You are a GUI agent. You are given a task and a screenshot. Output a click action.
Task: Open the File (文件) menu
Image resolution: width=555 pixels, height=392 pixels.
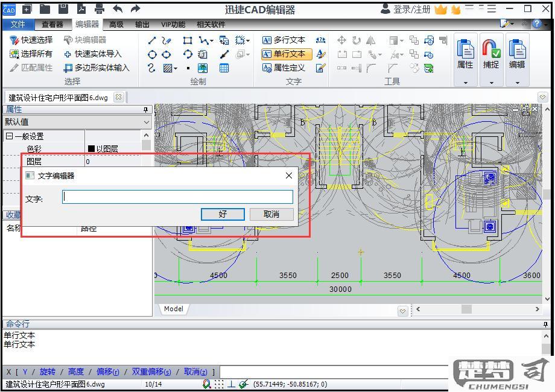(x=17, y=24)
